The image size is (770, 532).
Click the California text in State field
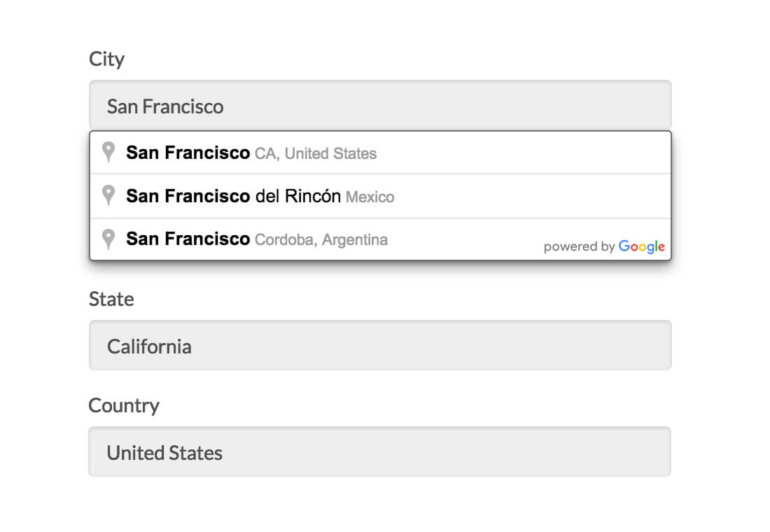pyautogui.click(x=148, y=345)
